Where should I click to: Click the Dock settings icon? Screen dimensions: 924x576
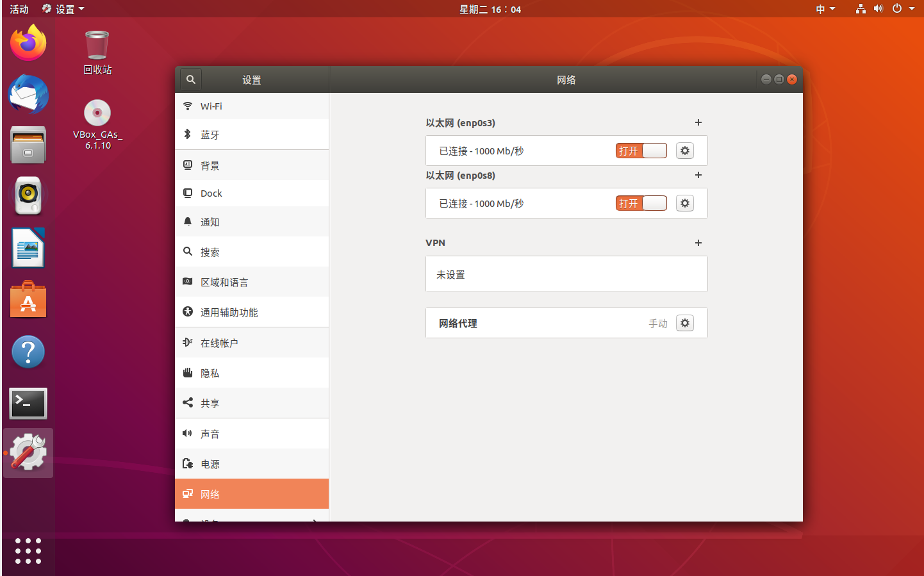click(x=211, y=193)
